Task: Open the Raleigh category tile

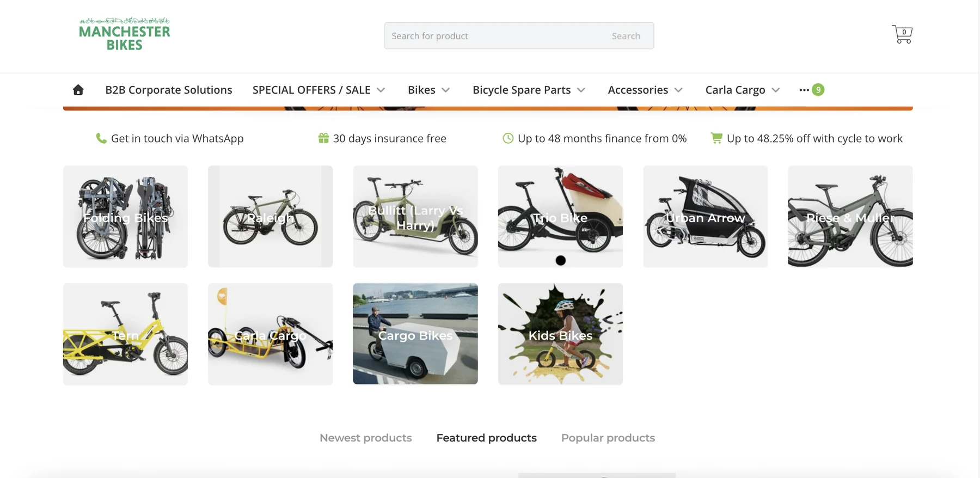Action: click(270, 217)
